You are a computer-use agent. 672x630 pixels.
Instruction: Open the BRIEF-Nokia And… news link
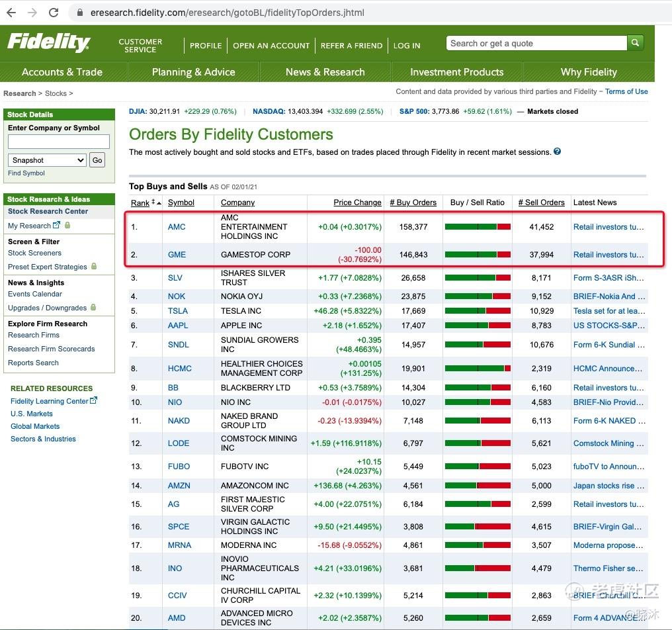(609, 296)
